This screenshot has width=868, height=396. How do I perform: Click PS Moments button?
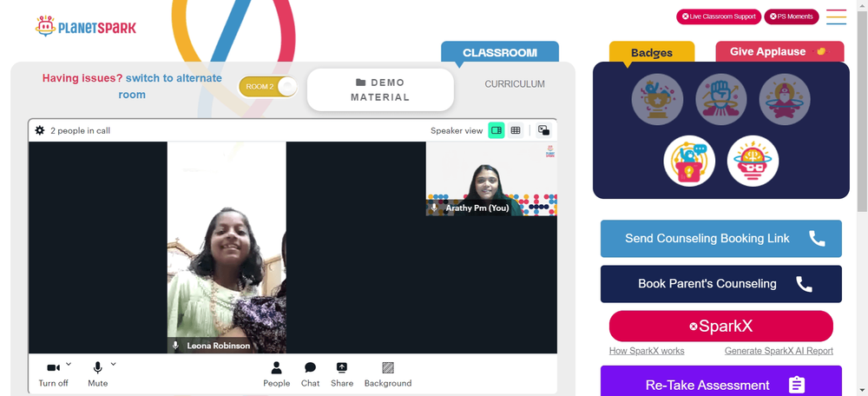point(792,16)
